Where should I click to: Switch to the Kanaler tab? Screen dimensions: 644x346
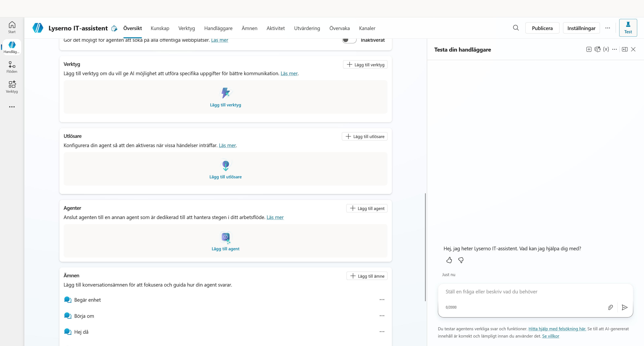point(367,28)
